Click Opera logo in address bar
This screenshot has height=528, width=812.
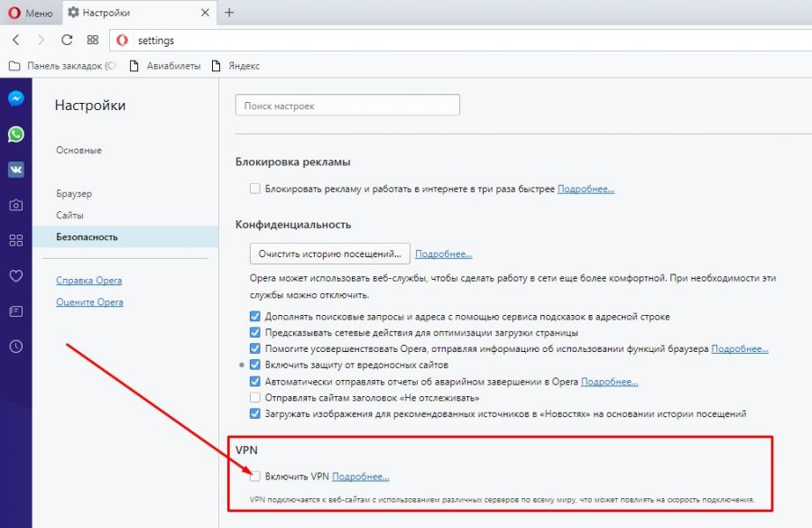point(122,40)
